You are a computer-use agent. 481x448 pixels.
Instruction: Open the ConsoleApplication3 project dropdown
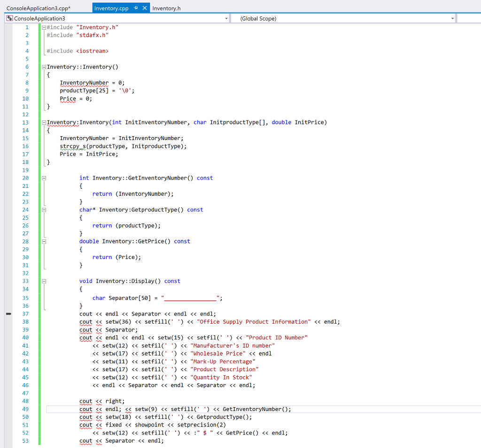(x=226, y=19)
